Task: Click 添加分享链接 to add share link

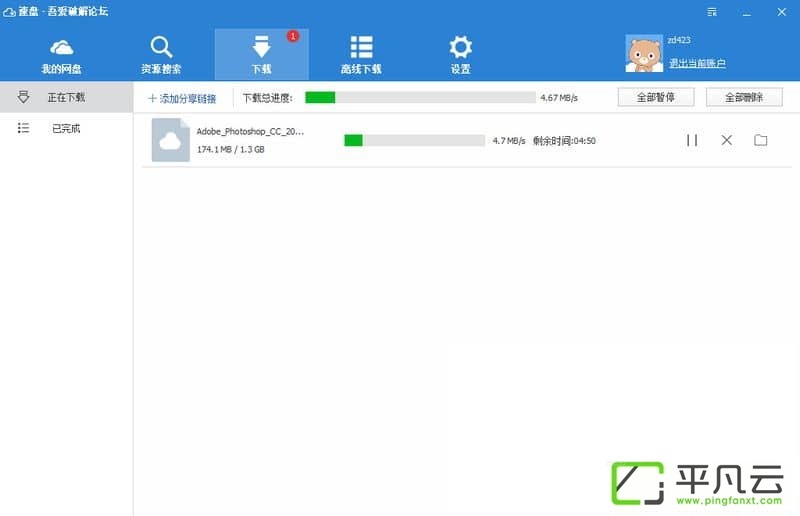Action: 182,98
